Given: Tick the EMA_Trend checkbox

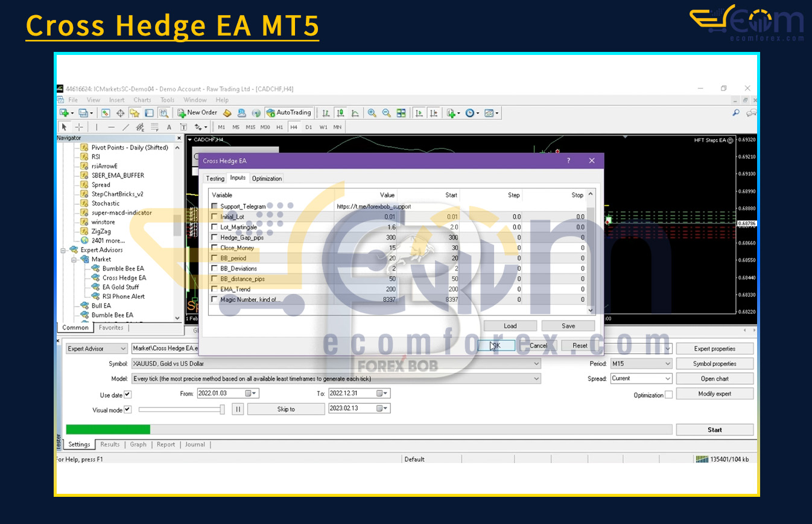Looking at the screenshot, I should coord(214,289).
